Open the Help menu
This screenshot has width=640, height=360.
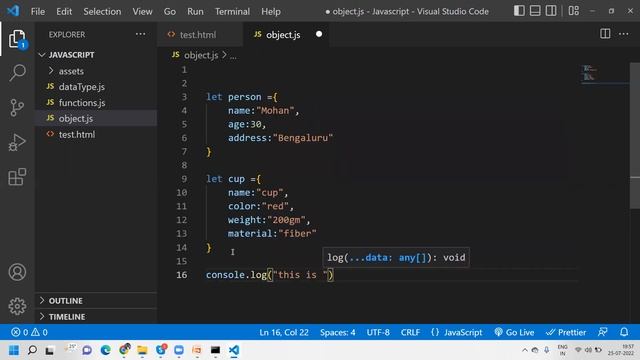click(x=271, y=11)
